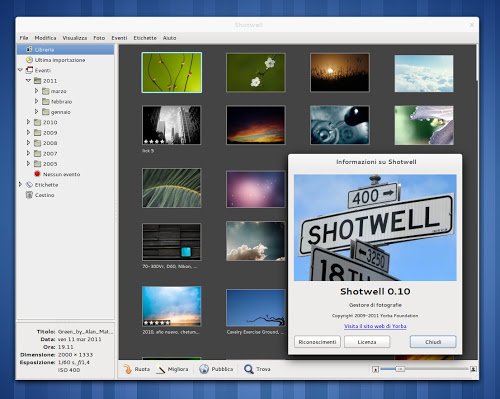Click the Ultima importazione clock icon
The width and height of the screenshot is (500, 399).
point(29,60)
